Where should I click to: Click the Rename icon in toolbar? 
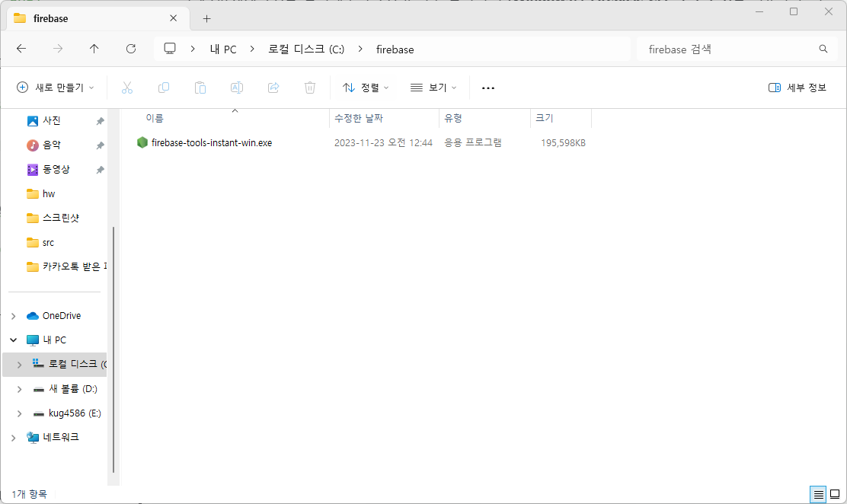[x=237, y=88]
